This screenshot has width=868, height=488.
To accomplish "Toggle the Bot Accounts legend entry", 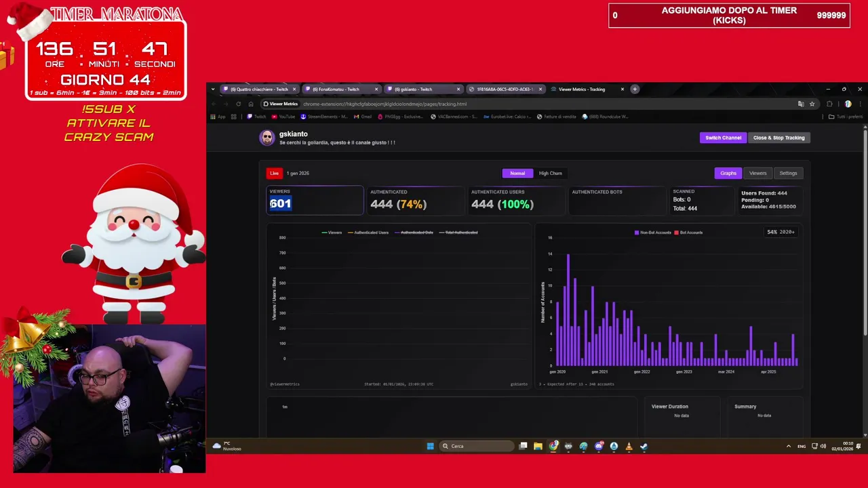I will coord(688,232).
